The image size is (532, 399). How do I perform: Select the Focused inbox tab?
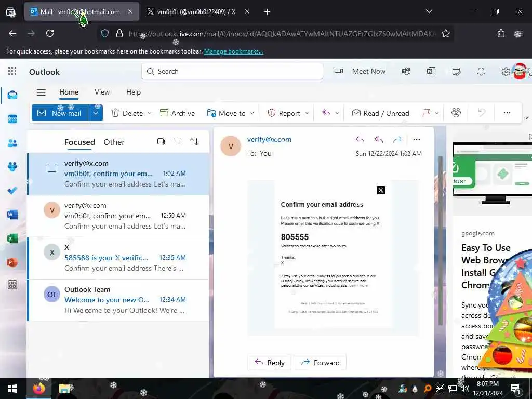tap(79, 142)
